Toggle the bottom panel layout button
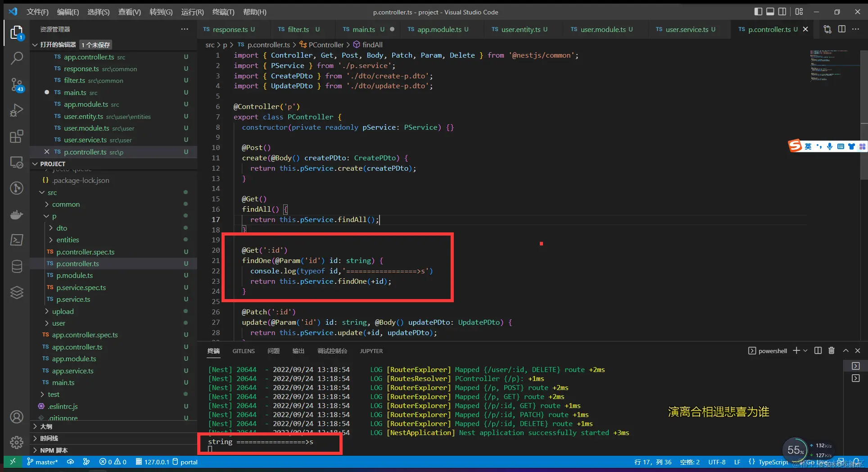 click(x=770, y=12)
